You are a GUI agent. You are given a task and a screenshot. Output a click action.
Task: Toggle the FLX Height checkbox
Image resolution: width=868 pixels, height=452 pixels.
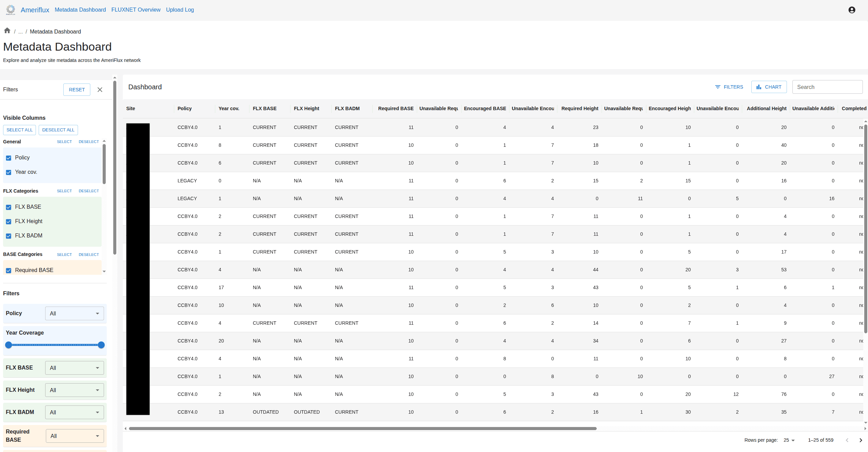[9, 222]
